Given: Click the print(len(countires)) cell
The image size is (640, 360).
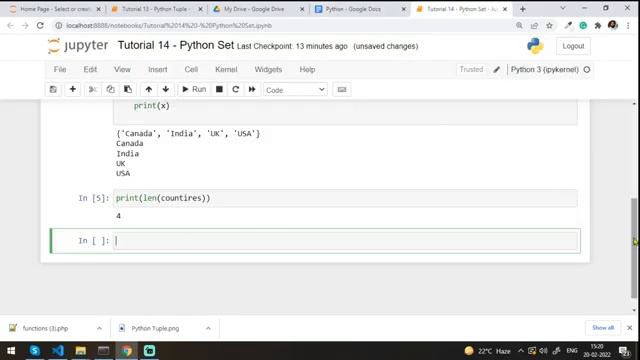Looking at the screenshot, I should pos(345,198).
